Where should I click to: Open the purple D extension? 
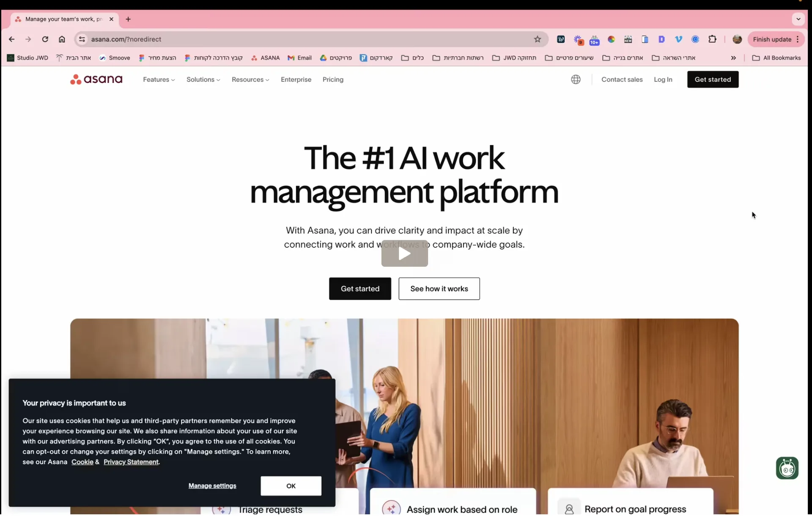click(x=661, y=39)
